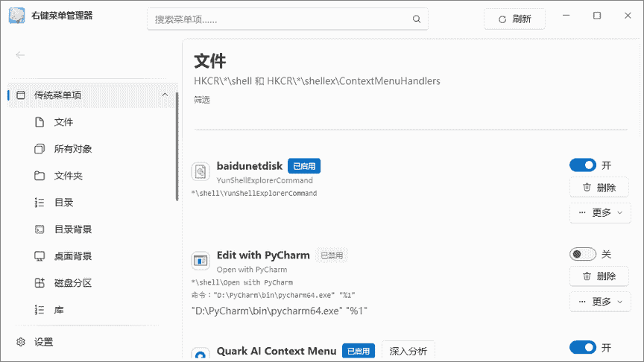Image resolution: width=644 pixels, height=362 pixels.
Task: Click the Edit with PyCharm title text
Action: pyautogui.click(x=263, y=255)
